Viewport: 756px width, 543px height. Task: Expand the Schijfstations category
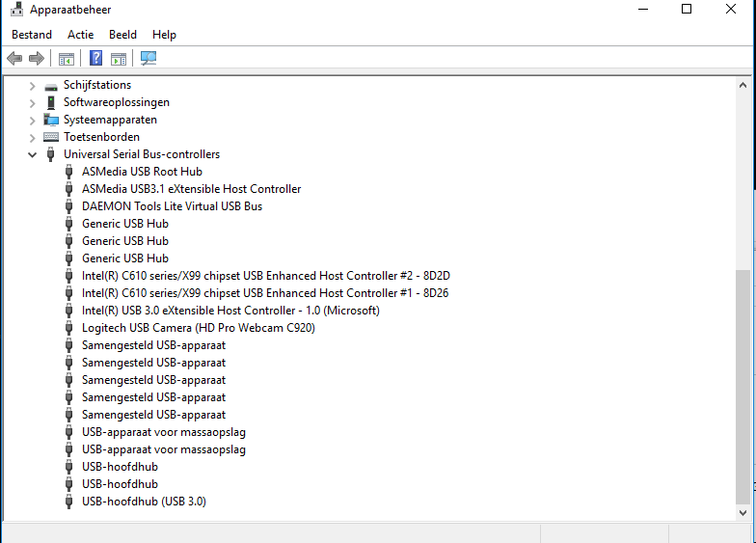(x=33, y=86)
